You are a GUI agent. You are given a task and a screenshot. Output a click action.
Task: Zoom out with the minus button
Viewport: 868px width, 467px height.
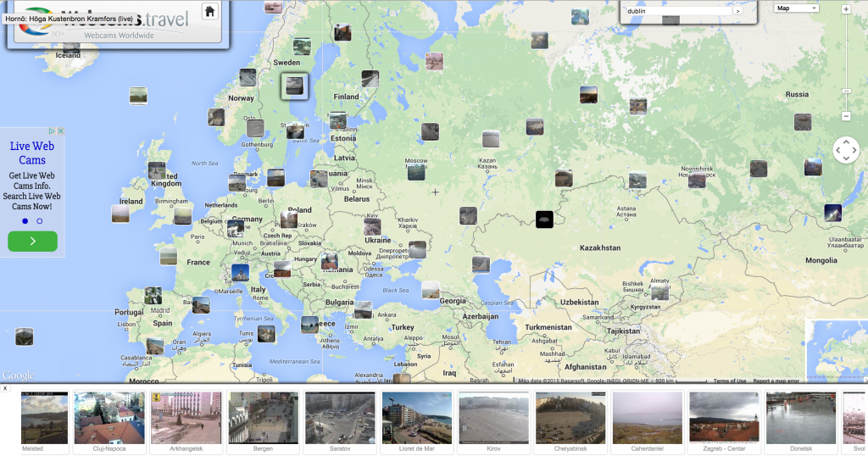point(846,116)
